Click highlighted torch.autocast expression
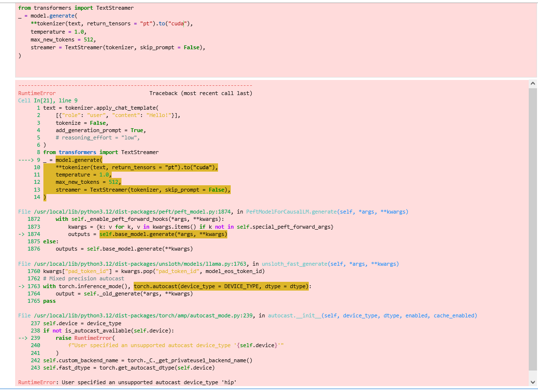The height and width of the screenshot is (392, 538). pos(221,286)
